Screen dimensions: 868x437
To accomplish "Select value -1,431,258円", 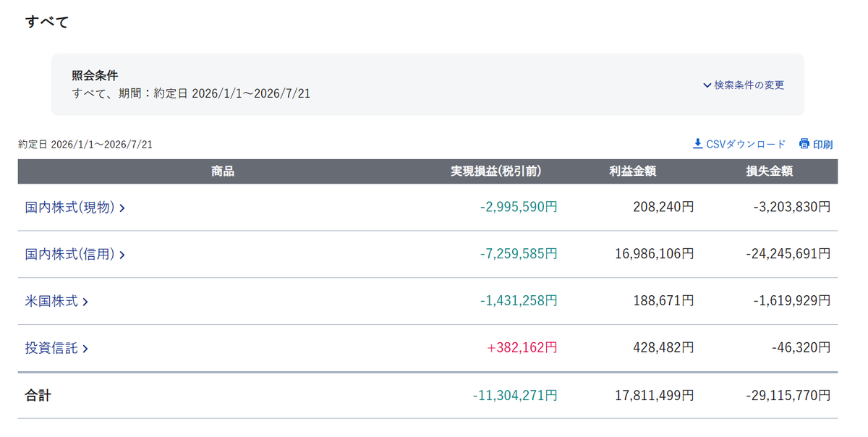I will pos(519,300).
